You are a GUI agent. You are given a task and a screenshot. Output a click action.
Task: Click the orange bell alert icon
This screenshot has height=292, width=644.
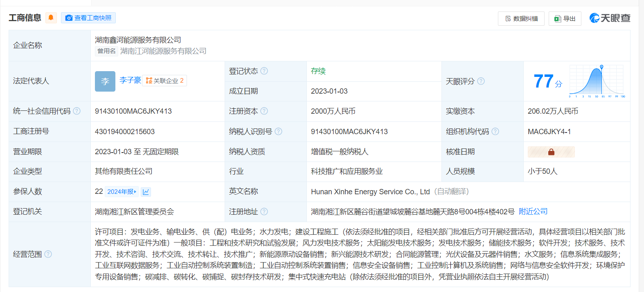tap(51, 18)
